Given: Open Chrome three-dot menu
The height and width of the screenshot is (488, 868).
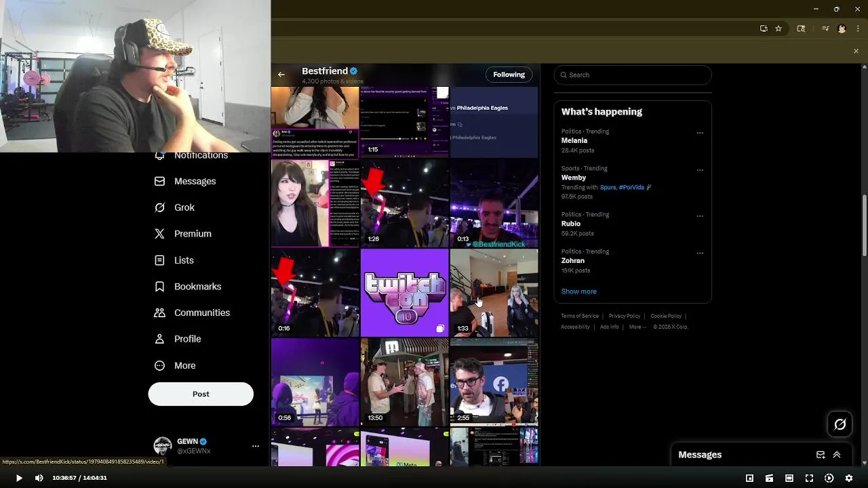Looking at the screenshot, I should click(x=858, y=28).
